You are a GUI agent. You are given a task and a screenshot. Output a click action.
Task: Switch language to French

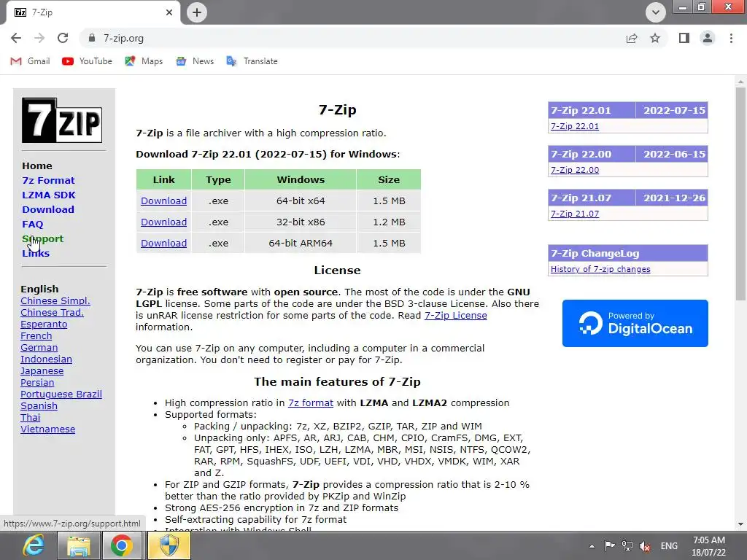tap(36, 335)
